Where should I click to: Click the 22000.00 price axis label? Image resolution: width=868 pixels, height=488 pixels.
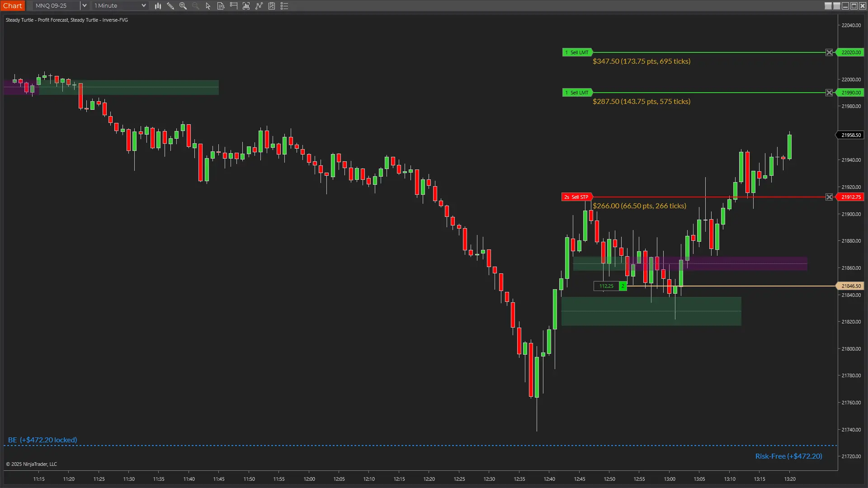pos(851,80)
